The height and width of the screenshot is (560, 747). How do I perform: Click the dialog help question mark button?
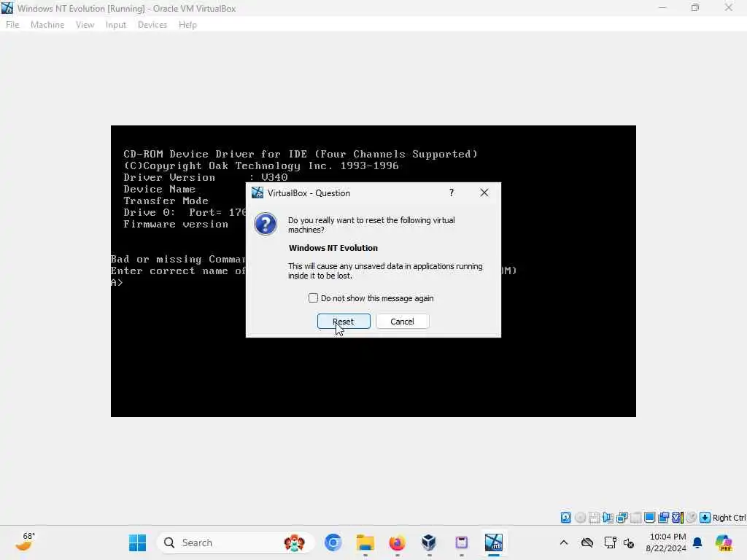(451, 192)
